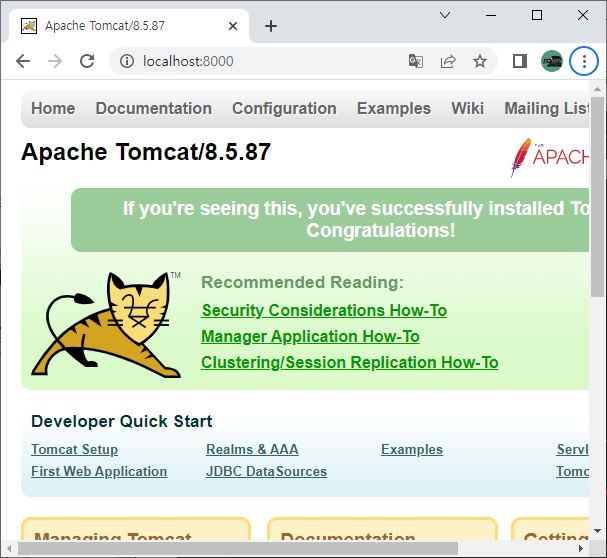Go back to the previous page
This screenshot has width=607, height=558.
tap(23, 61)
